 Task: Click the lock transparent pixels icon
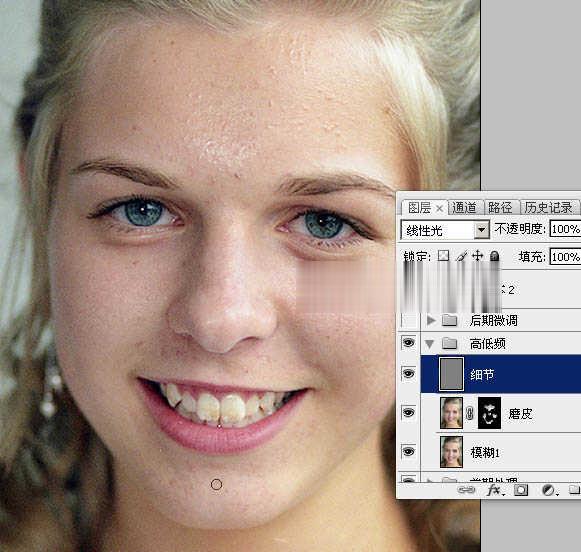pyautogui.click(x=443, y=256)
